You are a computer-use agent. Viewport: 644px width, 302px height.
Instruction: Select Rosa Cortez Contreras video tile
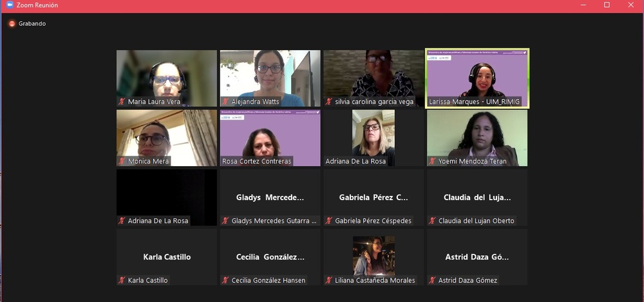pos(270,138)
